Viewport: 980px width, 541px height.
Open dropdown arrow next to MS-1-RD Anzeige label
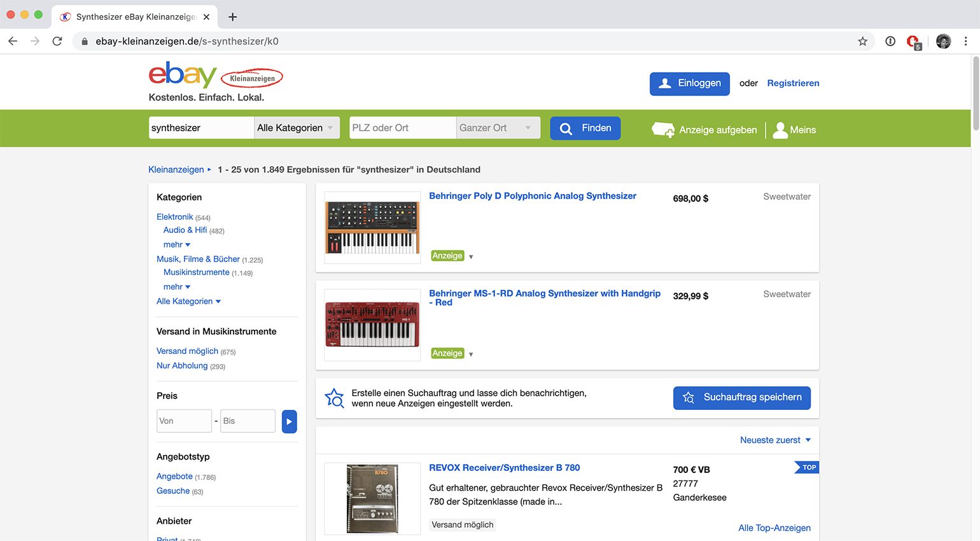[471, 354]
